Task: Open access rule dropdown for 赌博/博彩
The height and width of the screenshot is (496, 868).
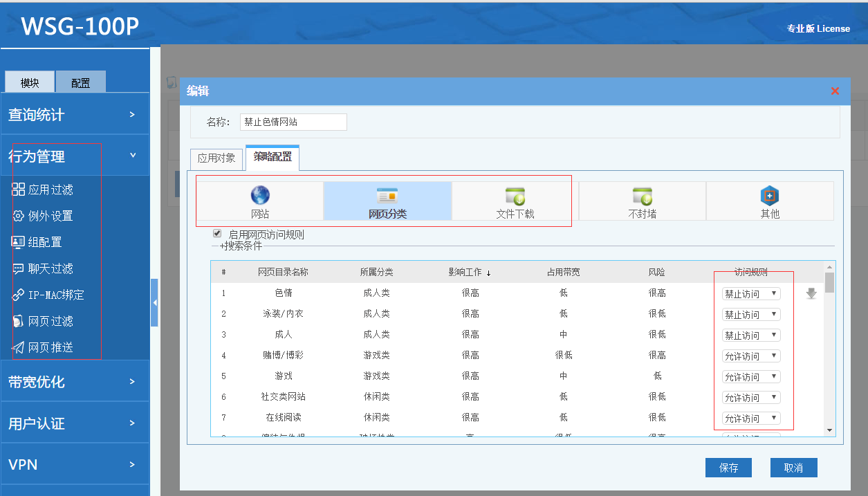Action: [751, 356]
